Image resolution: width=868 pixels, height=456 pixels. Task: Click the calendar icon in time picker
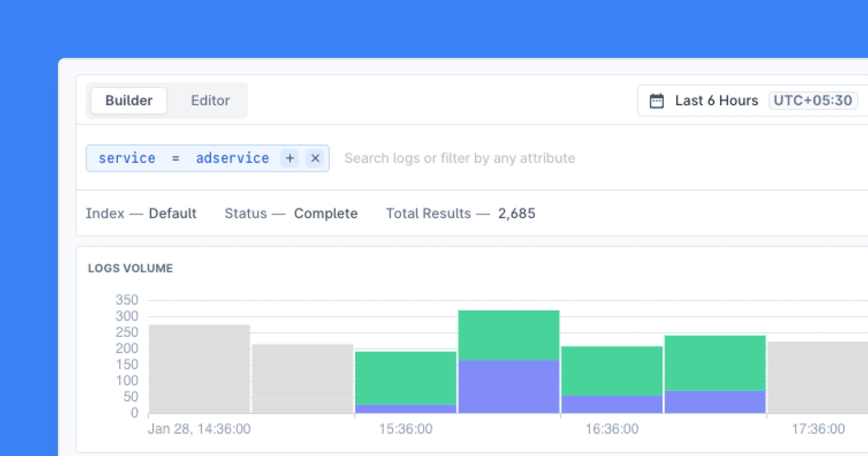pos(657,101)
